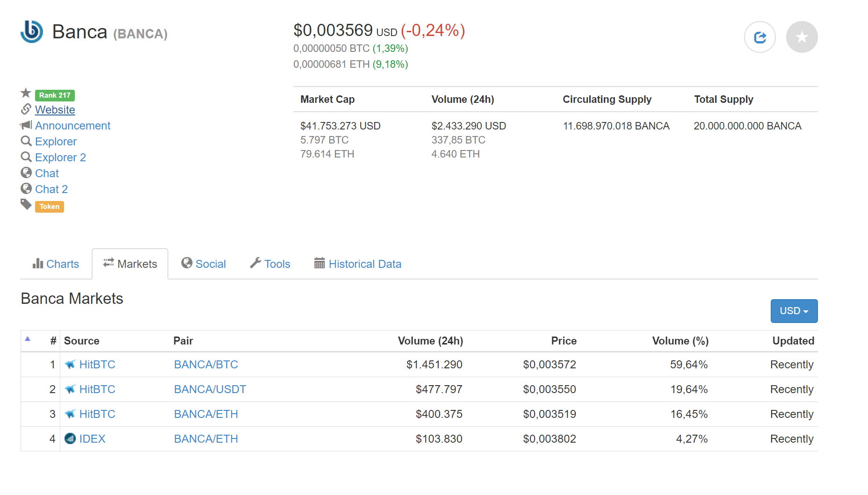Expand the USD currency dropdown

[x=794, y=311]
